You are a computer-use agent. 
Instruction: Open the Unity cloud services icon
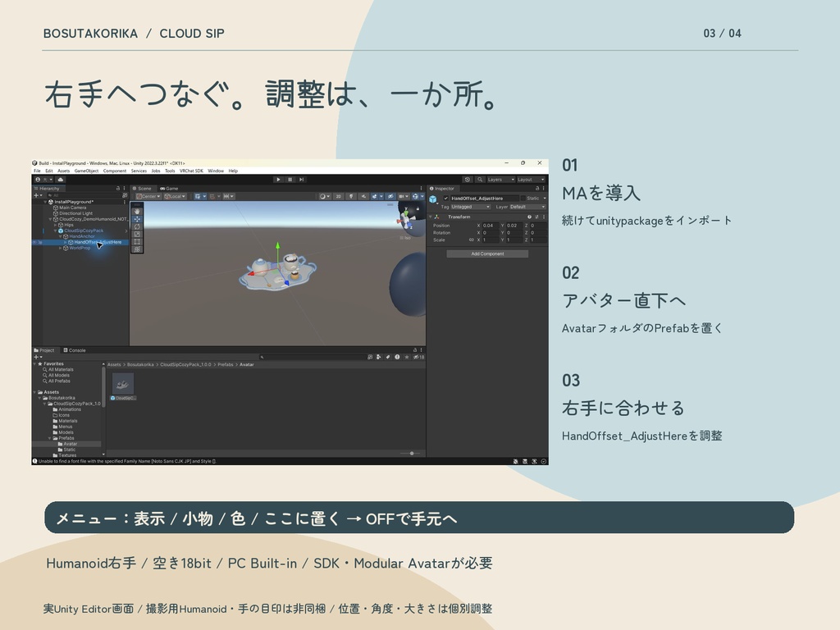(x=61, y=180)
